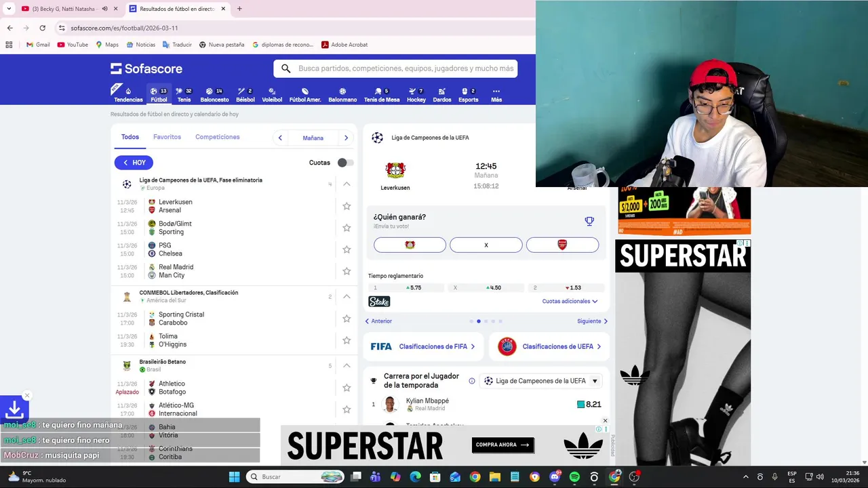Select the Fútbol sport icon
868x488 pixels.
159,94
